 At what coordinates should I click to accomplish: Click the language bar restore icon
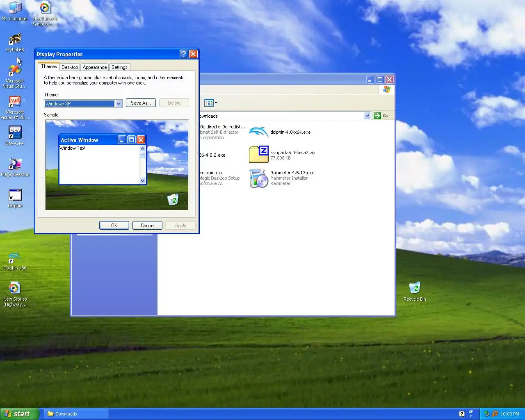click(471, 411)
